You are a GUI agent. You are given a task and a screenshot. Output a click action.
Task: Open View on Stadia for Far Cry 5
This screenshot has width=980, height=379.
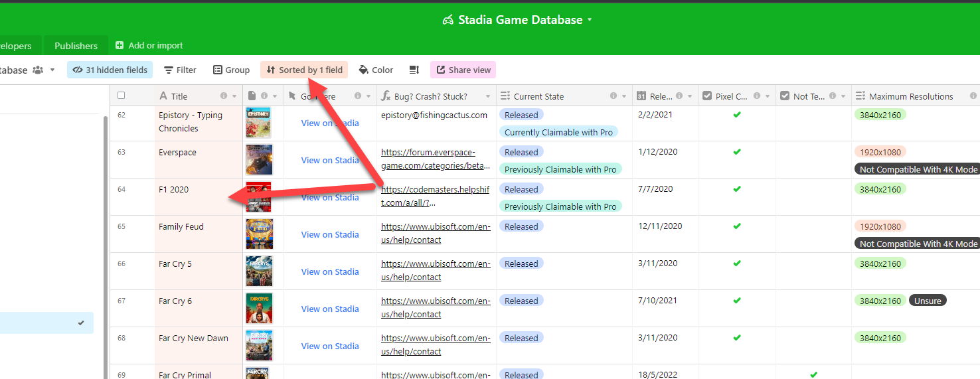coord(330,271)
